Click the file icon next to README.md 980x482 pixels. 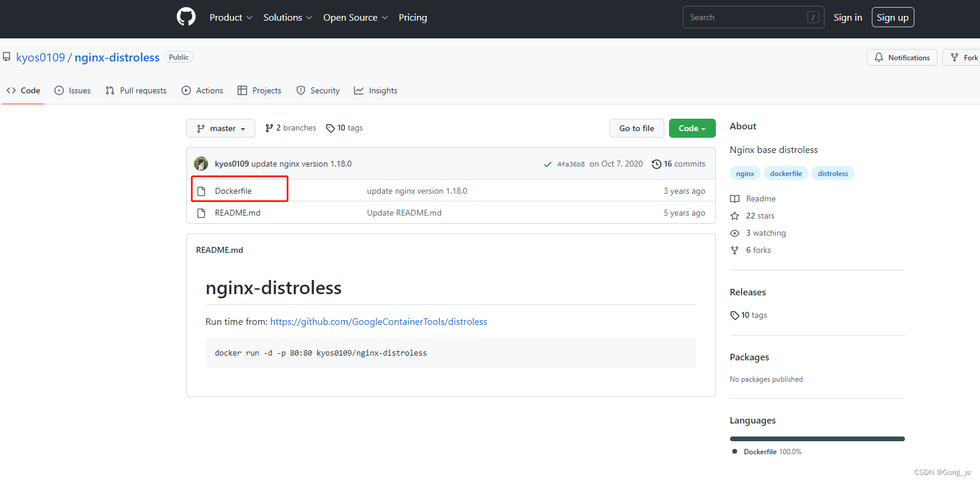202,213
